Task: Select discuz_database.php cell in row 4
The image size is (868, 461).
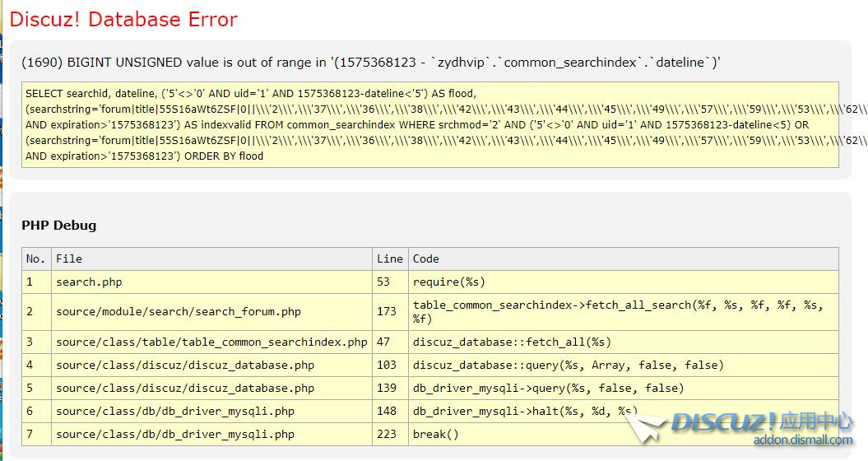Action: (x=212, y=366)
